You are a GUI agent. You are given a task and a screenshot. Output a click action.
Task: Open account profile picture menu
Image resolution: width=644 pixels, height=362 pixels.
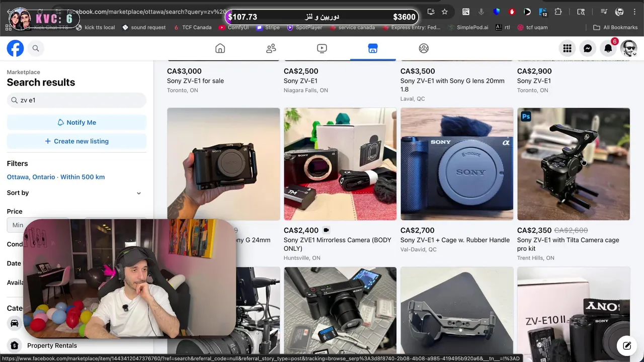(629, 48)
